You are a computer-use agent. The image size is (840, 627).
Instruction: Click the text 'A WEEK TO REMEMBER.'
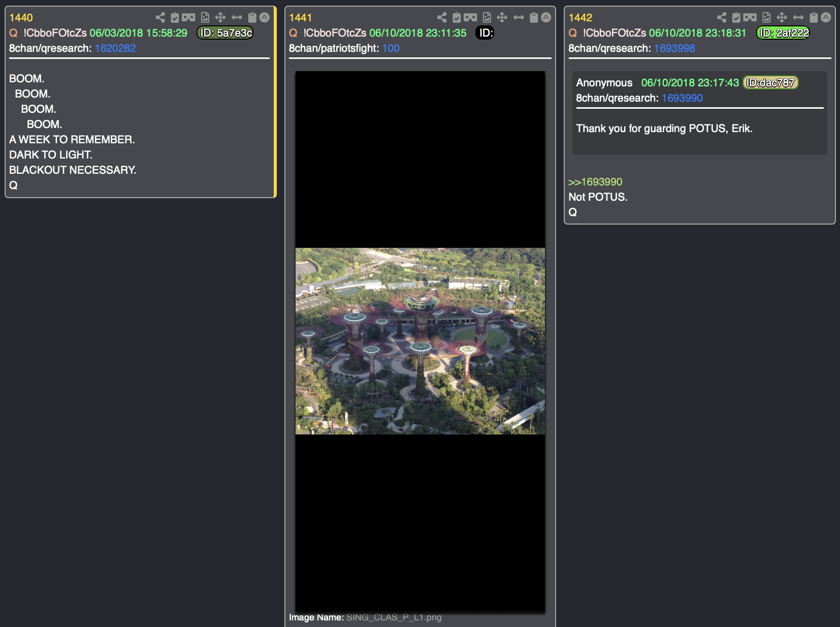(72, 140)
